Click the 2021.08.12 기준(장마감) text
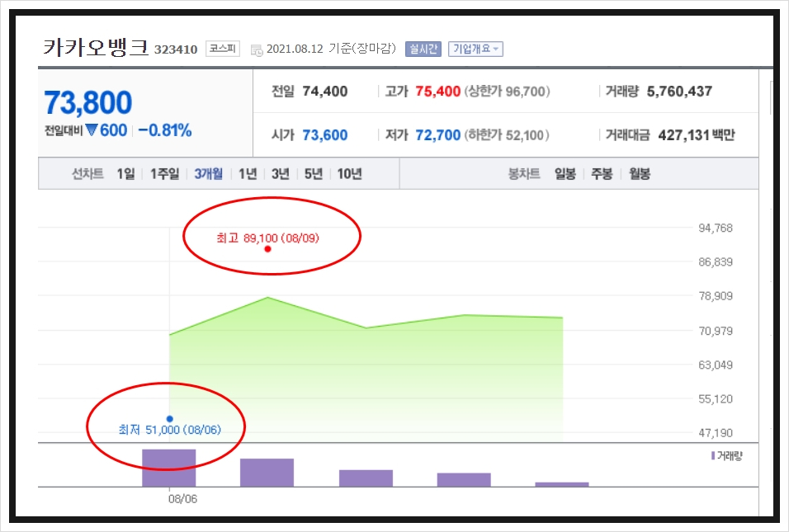 [331, 49]
